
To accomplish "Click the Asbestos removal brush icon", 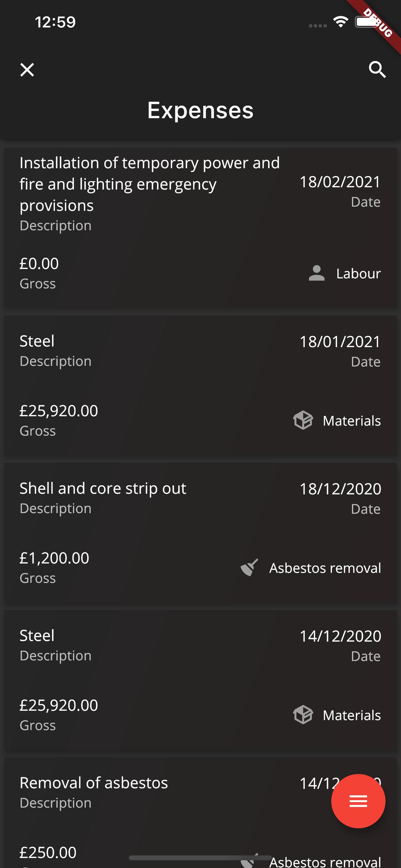I will [249, 567].
